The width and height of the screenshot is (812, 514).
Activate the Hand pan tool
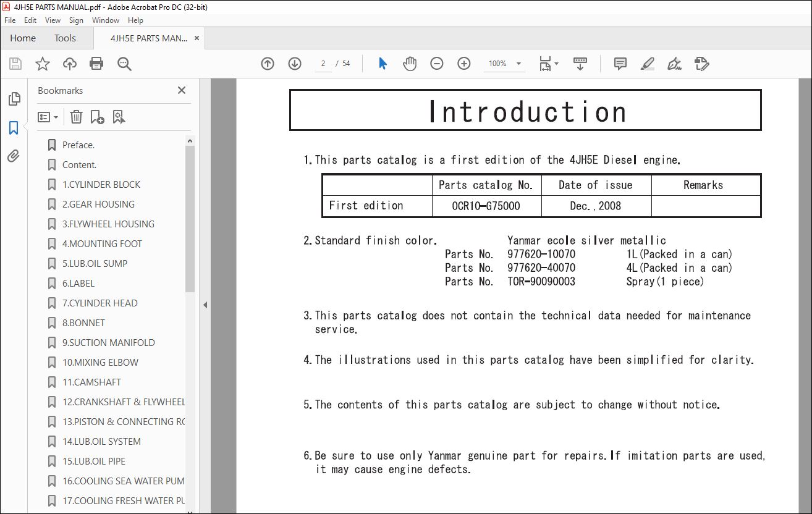tap(410, 64)
